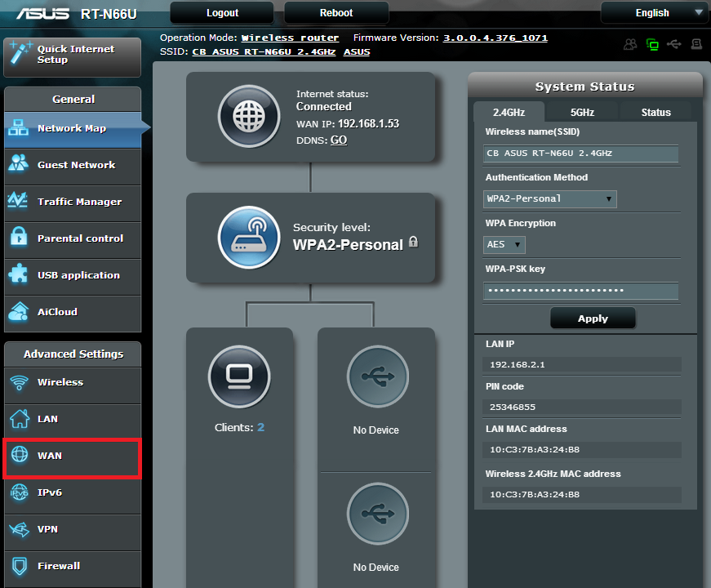
Task: Click the WPA-PSK key password field
Action: tap(581, 291)
